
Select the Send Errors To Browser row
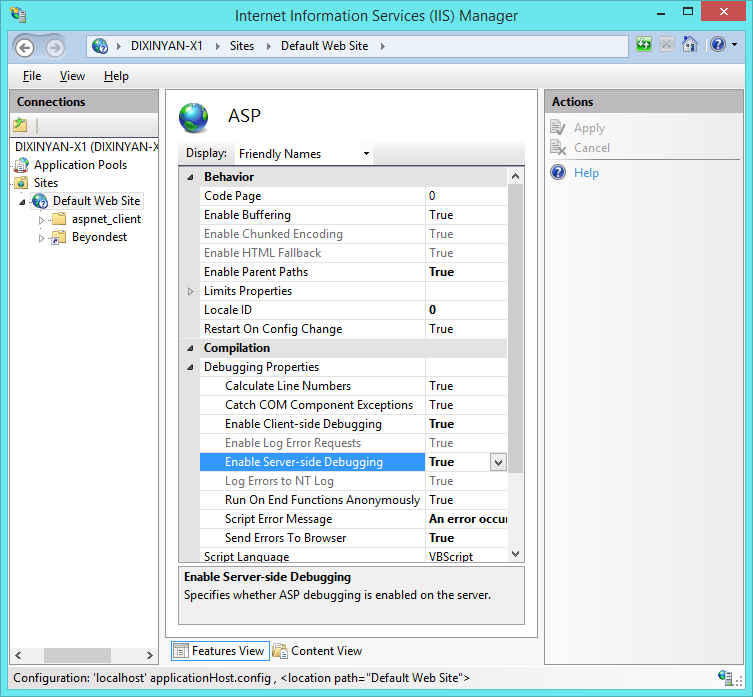click(353, 538)
